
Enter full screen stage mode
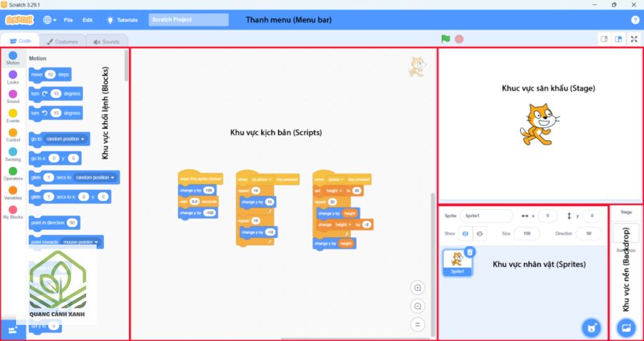(x=634, y=39)
